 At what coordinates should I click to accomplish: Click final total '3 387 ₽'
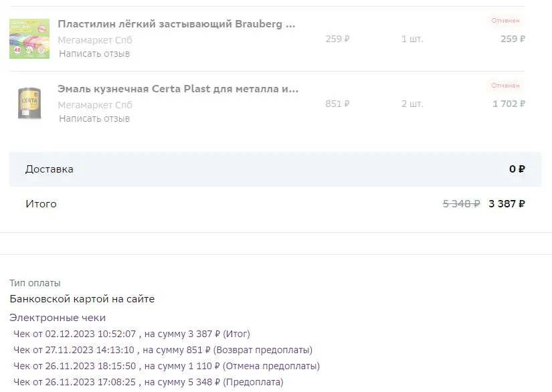click(507, 204)
